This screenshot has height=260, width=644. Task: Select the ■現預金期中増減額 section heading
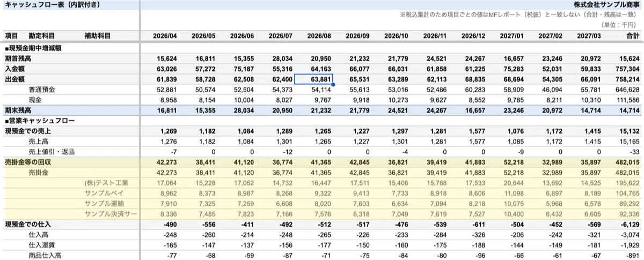tap(33, 48)
